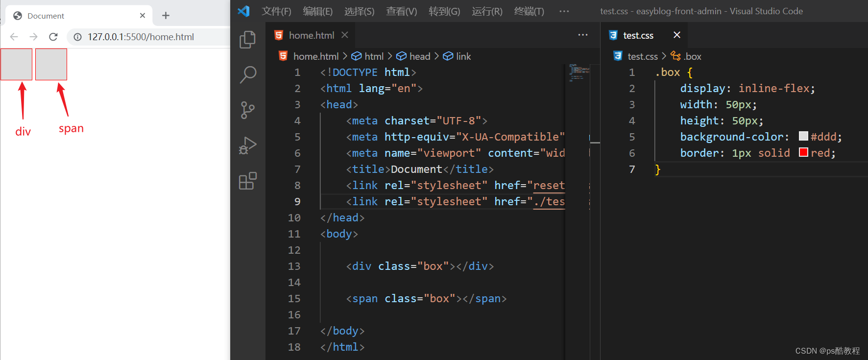Click the .box selector line
The width and height of the screenshot is (868, 360).
click(x=674, y=72)
